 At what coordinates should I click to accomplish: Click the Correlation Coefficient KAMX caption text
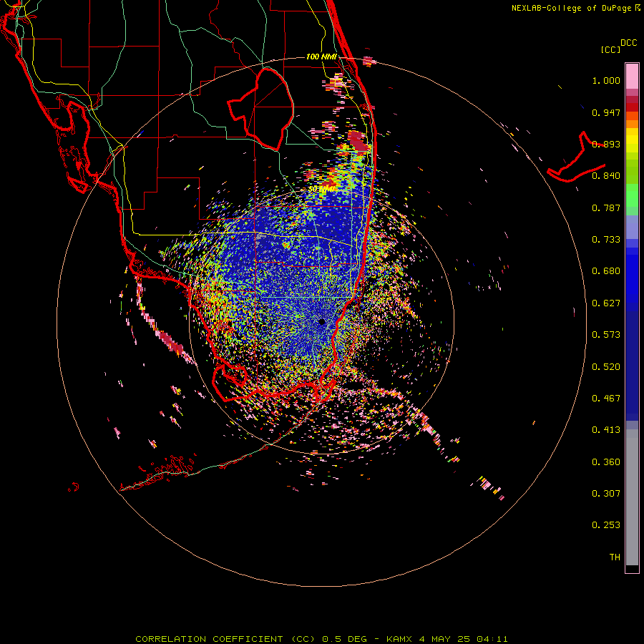[321, 639]
